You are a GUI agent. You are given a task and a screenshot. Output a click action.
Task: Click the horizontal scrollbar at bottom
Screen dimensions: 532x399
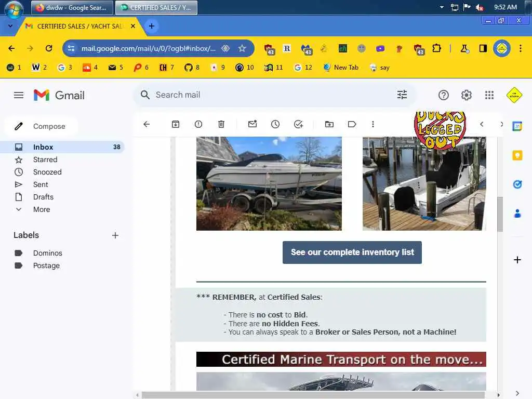pyautogui.click(x=313, y=395)
